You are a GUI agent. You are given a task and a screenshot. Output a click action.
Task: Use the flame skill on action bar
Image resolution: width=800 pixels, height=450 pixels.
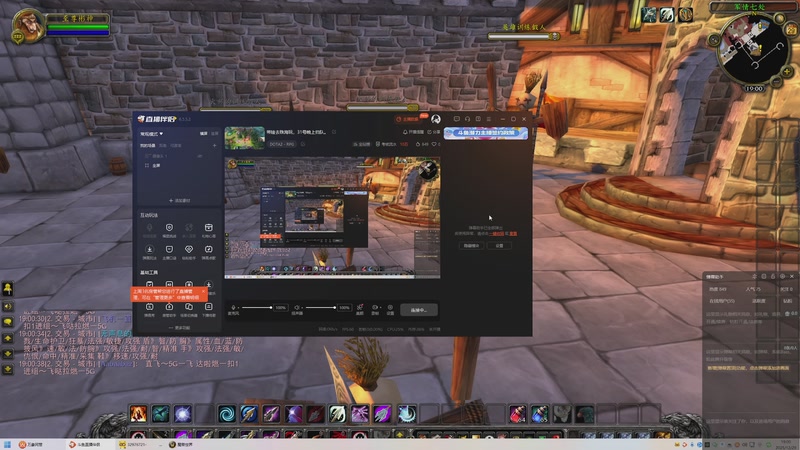[138, 414]
